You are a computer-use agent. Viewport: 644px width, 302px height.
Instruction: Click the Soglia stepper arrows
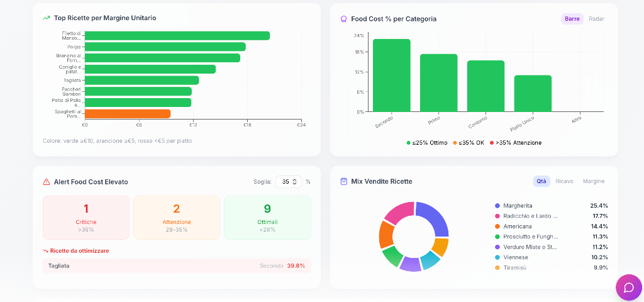pyautogui.click(x=294, y=182)
